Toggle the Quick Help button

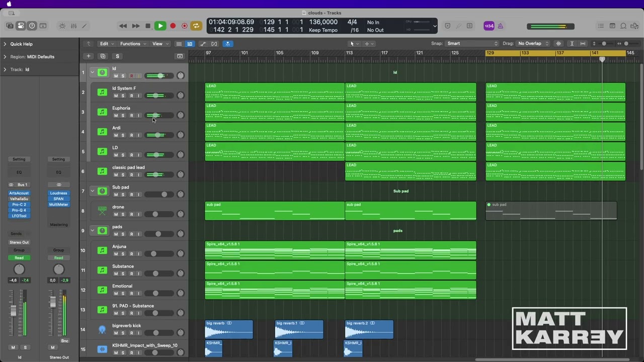click(32, 26)
